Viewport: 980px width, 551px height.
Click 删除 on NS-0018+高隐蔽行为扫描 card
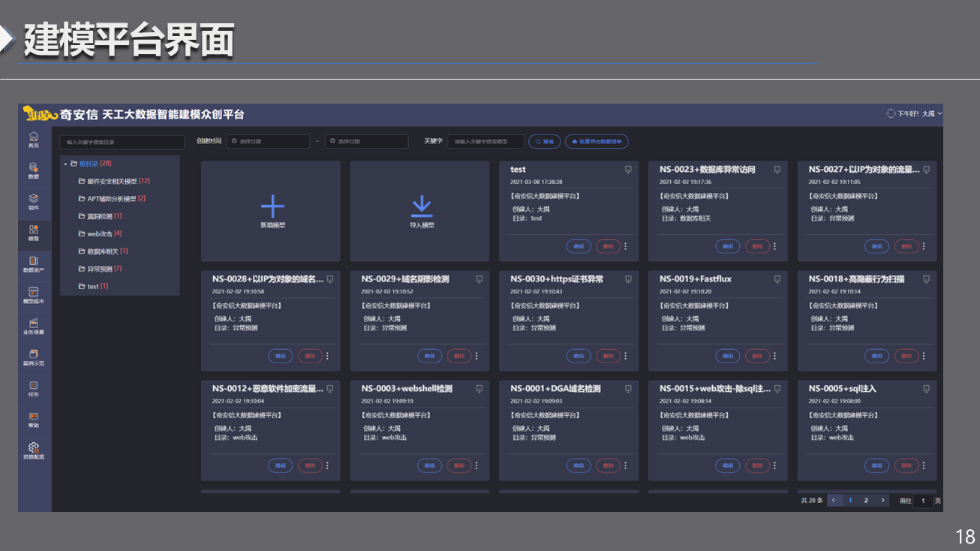tap(906, 356)
